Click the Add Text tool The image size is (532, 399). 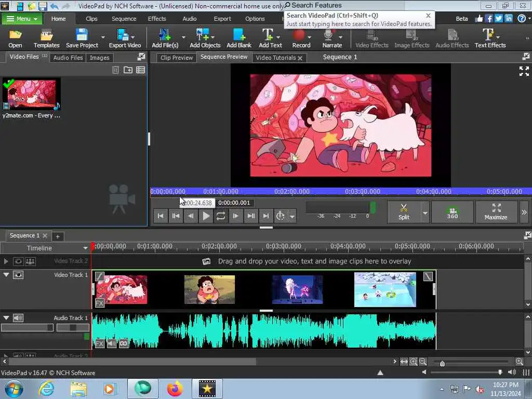pyautogui.click(x=270, y=38)
